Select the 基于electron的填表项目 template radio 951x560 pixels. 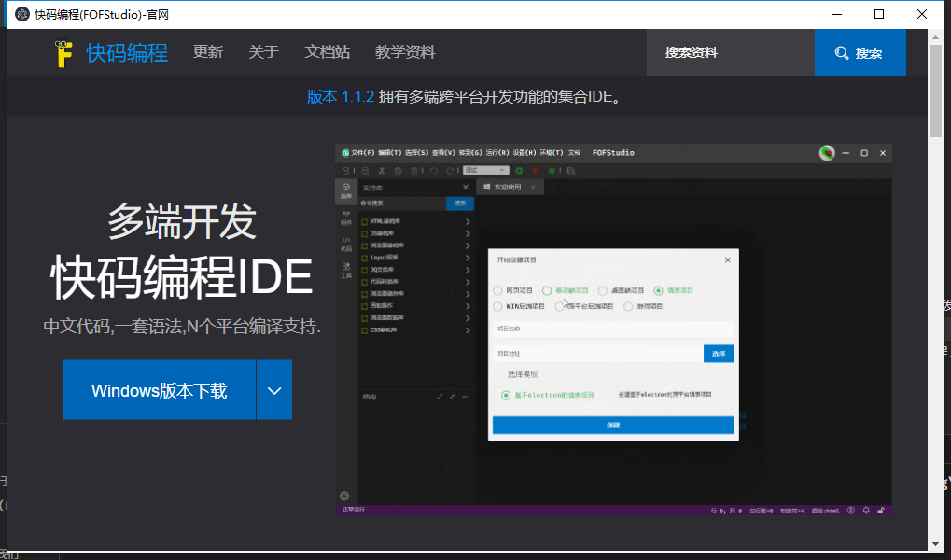(505, 395)
